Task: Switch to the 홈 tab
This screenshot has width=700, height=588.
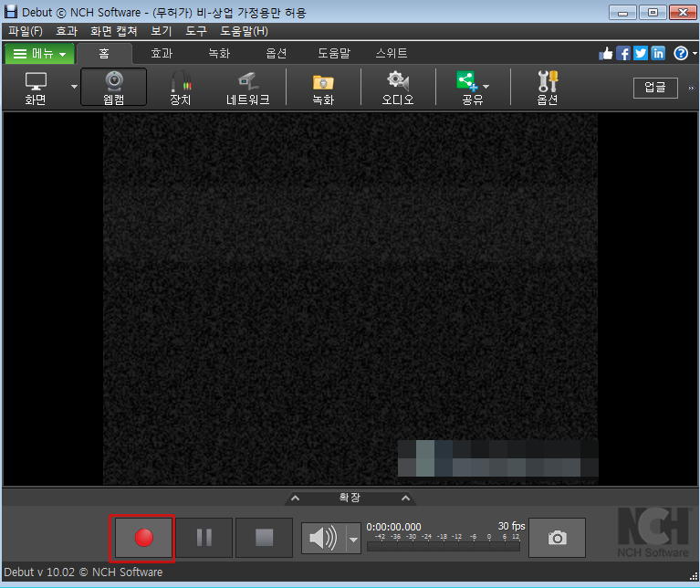Action: tap(104, 54)
